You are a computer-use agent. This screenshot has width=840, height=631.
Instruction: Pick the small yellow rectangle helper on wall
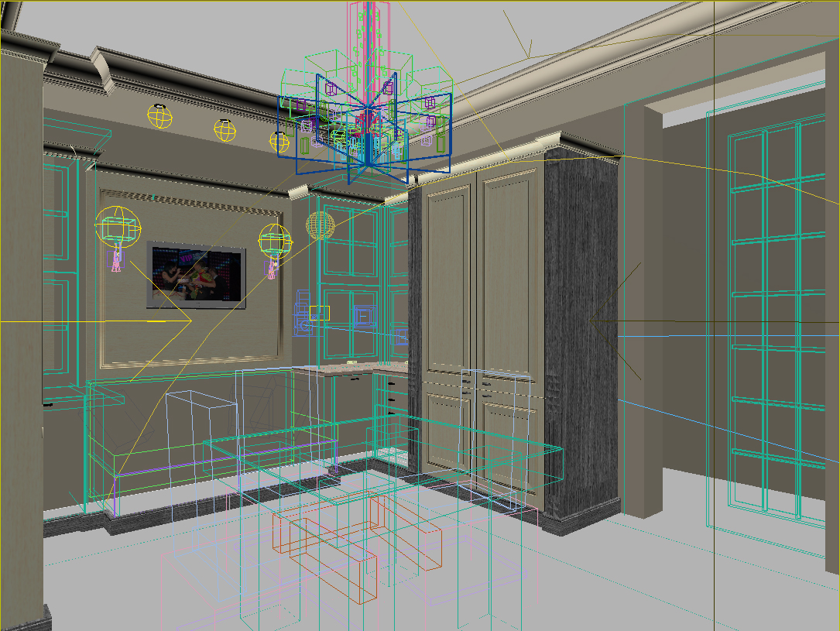pos(319,313)
